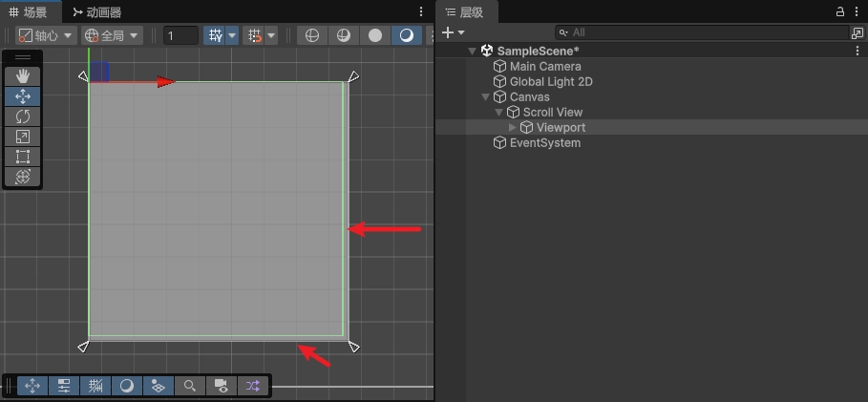
Task: Click the Global Light 2D cube icon
Action: tap(499, 81)
